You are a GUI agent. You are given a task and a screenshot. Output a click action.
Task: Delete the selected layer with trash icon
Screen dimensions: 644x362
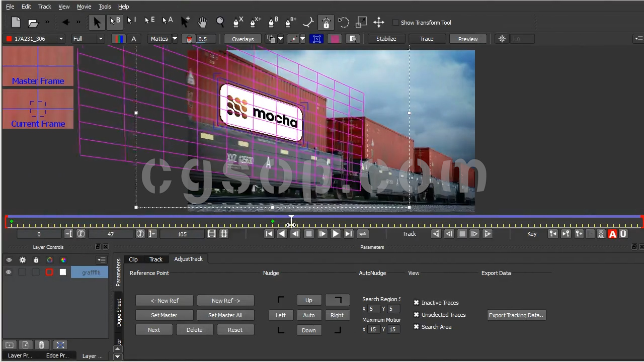tap(42, 344)
